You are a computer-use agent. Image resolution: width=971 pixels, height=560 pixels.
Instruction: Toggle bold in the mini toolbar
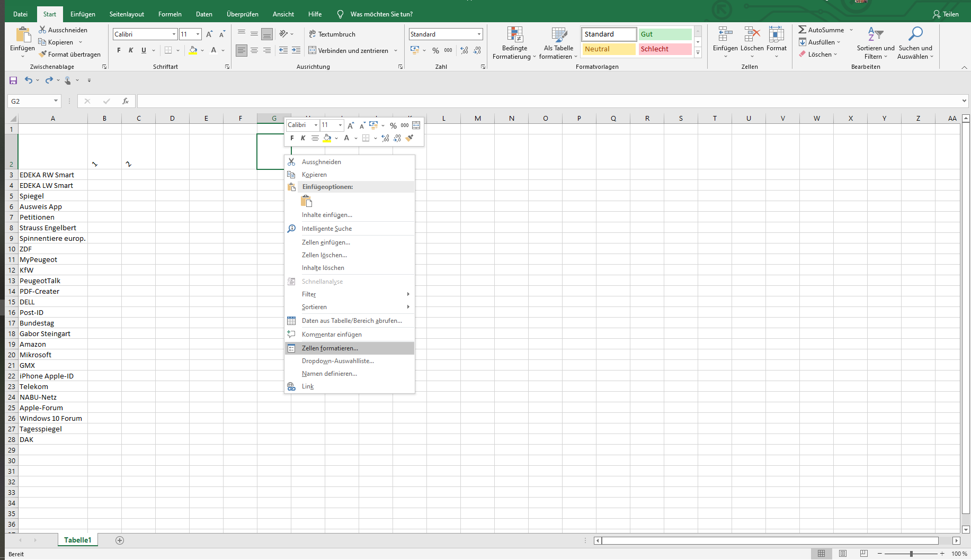(x=292, y=138)
